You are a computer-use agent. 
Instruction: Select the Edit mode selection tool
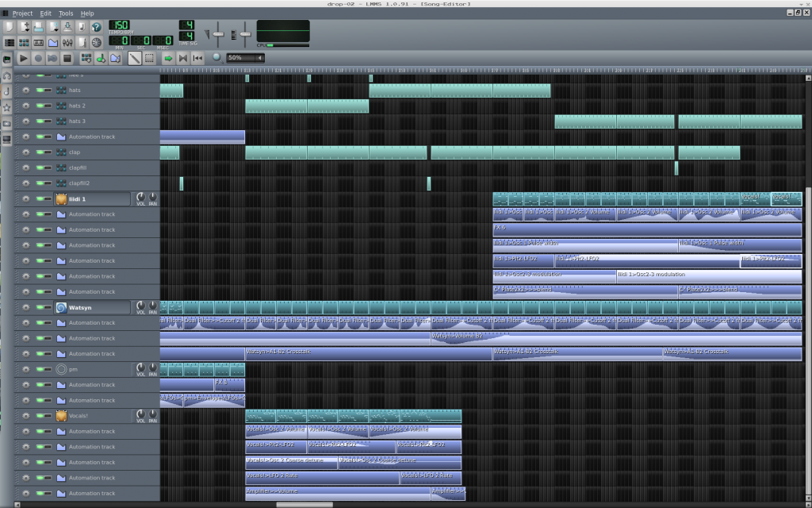coord(149,58)
